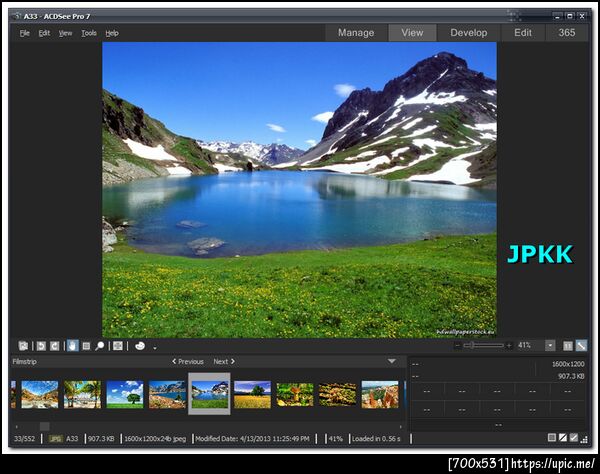Click filmstrip scrollbar right arrow
This screenshot has height=474, width=600.
coord(401,426)
